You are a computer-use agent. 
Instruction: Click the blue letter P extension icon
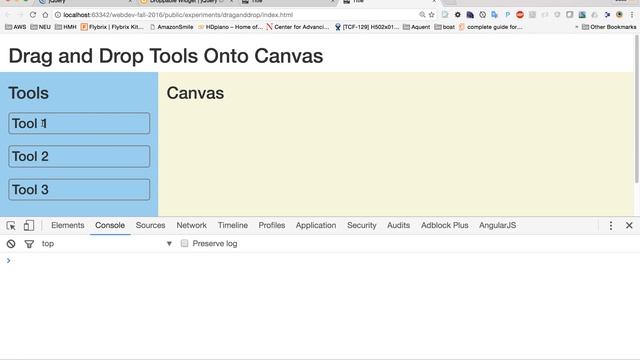coord(507,15)
